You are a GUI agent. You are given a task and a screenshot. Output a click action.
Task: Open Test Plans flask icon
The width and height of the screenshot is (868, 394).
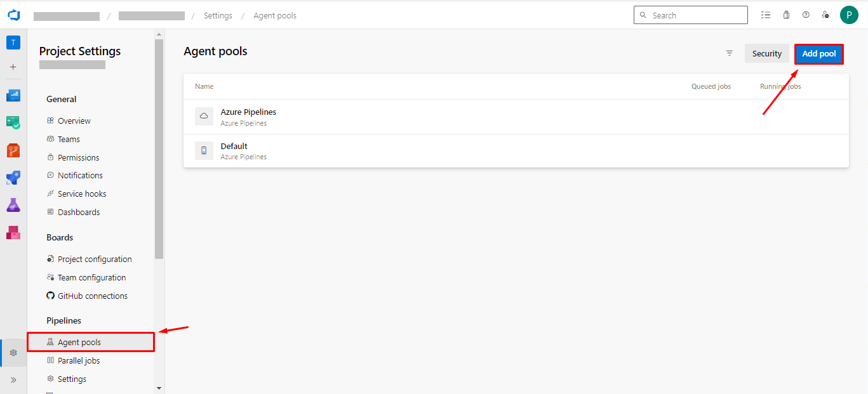[13, 205]
